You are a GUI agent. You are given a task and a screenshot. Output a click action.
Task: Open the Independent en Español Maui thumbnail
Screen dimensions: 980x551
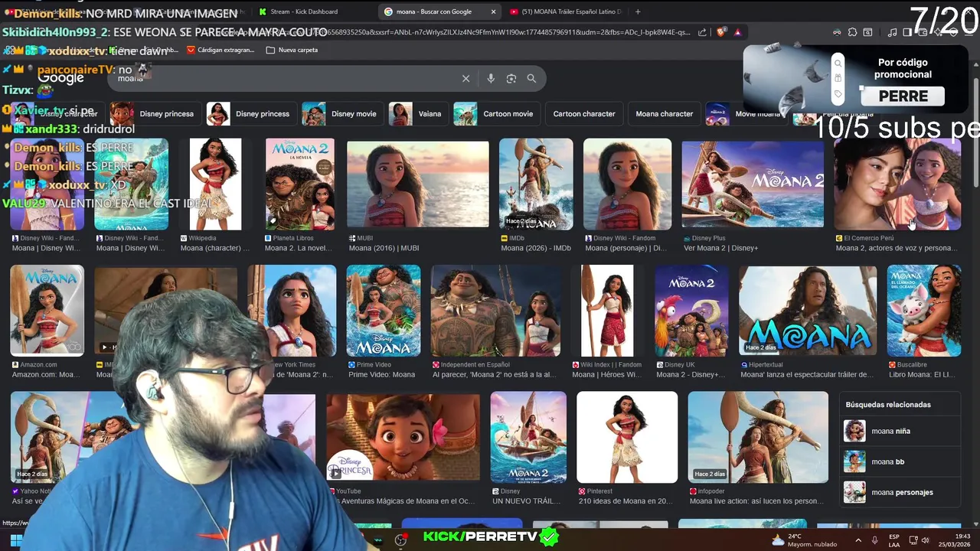coord(496,311)
